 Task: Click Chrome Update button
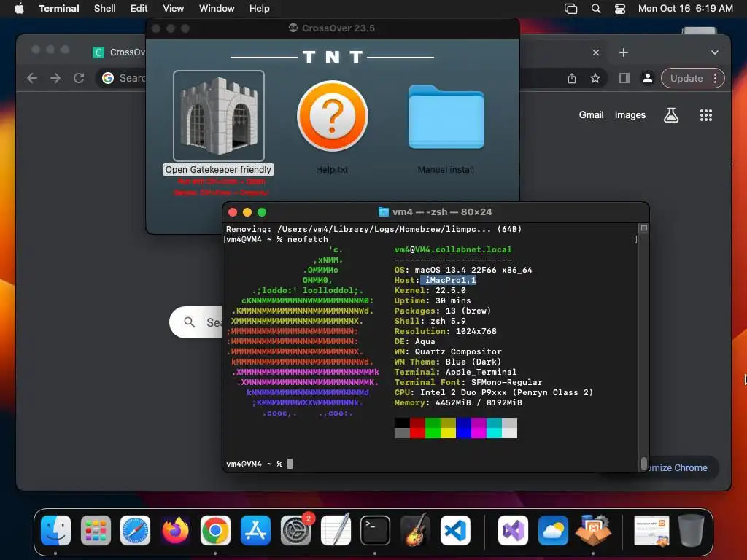(686, 78)
